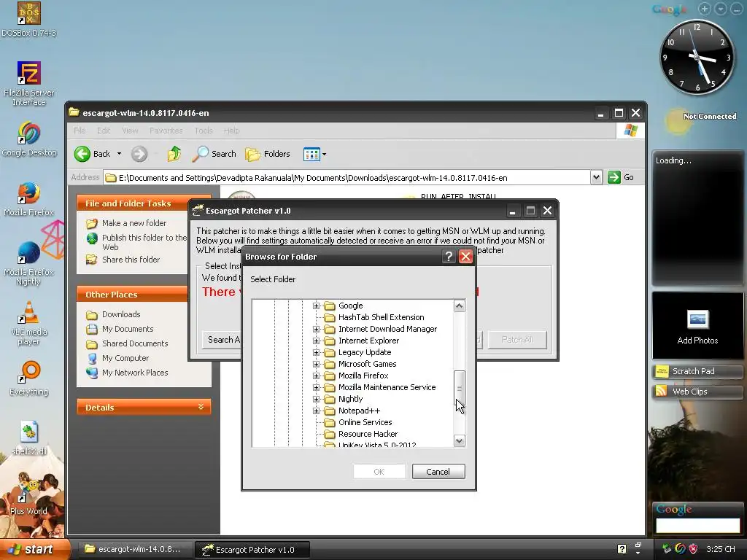Open My Network Places link

pyautogui.click(x=134, y=373)
